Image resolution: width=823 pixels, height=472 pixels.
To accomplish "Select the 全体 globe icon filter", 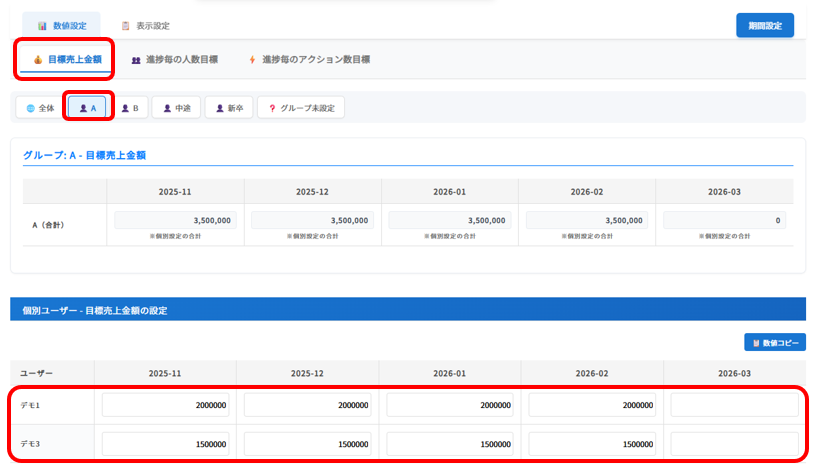I will 30,108.
